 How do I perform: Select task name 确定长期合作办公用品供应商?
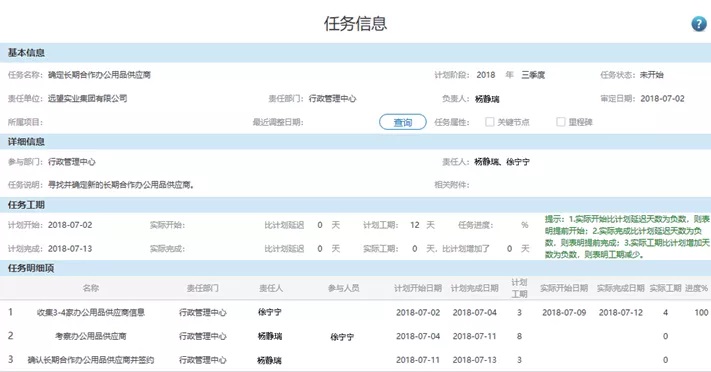point(99,75)
